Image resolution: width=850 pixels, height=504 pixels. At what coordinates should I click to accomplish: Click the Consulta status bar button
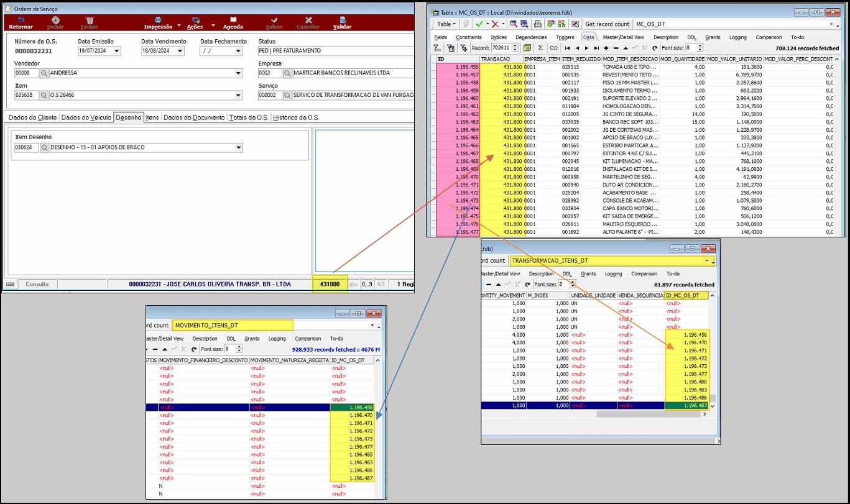[37, 284]
